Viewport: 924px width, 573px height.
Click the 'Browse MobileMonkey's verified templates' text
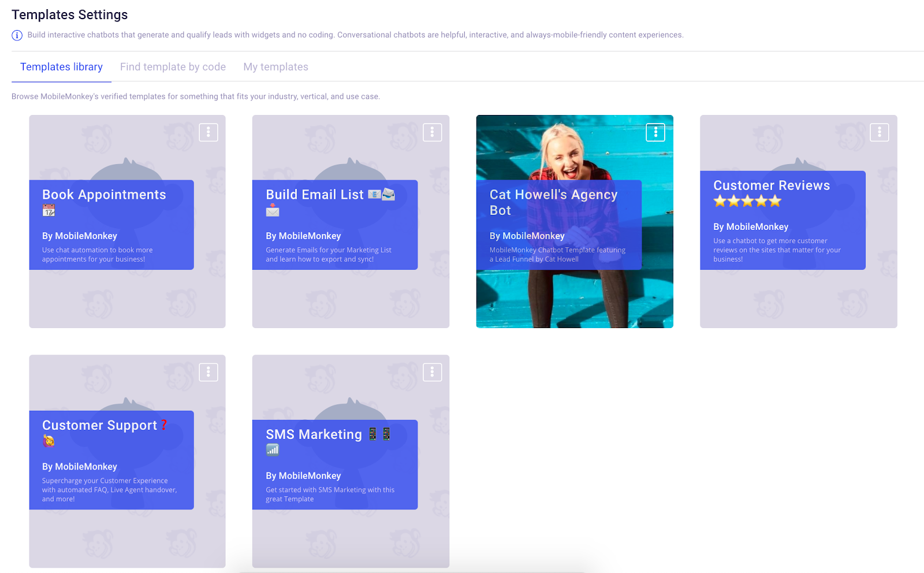tap(196, 96)
